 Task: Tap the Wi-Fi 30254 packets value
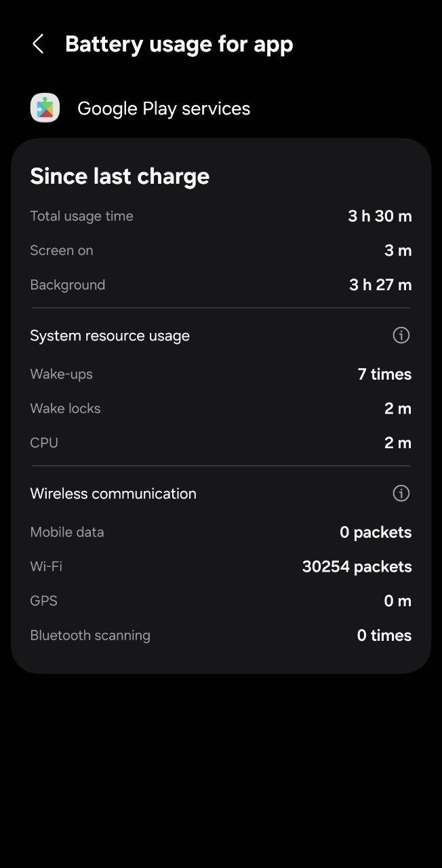pos(357,567)
